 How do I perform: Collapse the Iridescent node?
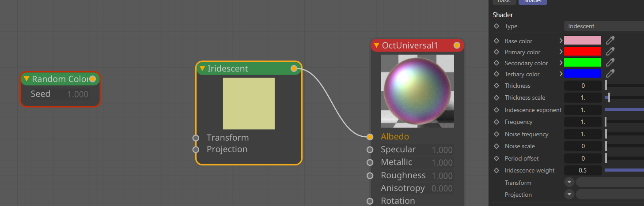[x=202, y=68]
